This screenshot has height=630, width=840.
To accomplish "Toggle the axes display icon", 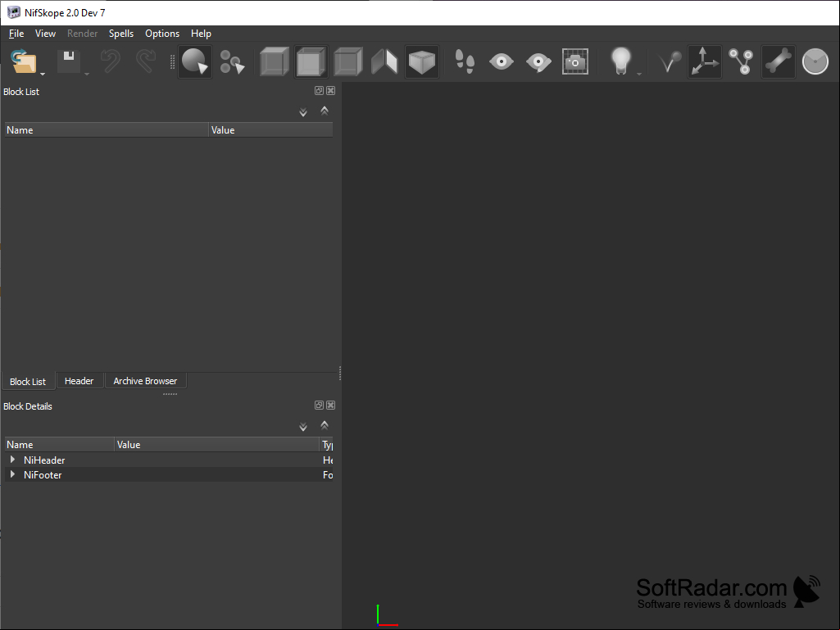I will point(705,61).
